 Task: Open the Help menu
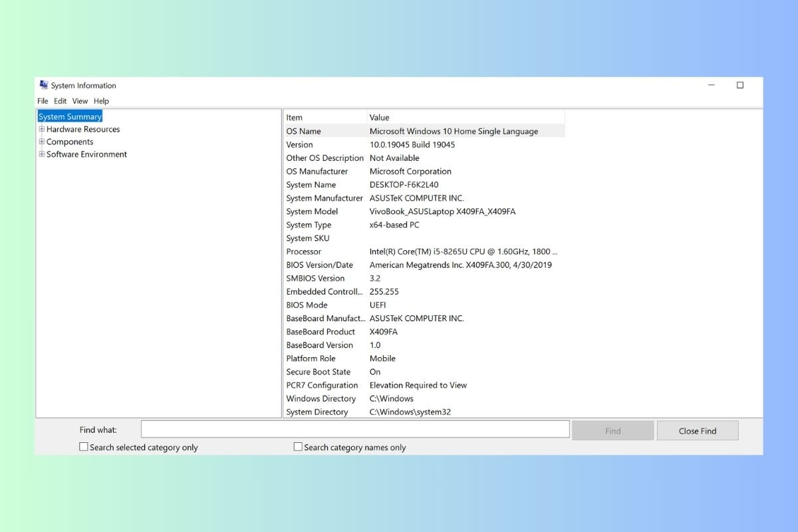pyautogui.click(x=101, y=101)
